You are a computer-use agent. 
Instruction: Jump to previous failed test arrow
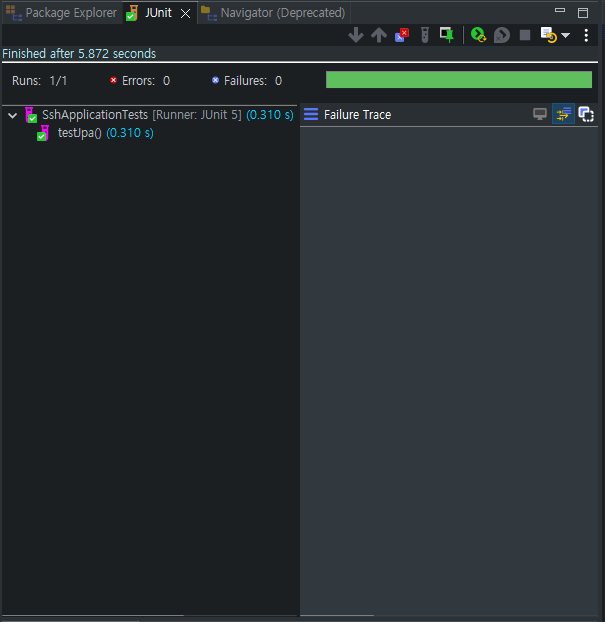(x=379, y=35)
